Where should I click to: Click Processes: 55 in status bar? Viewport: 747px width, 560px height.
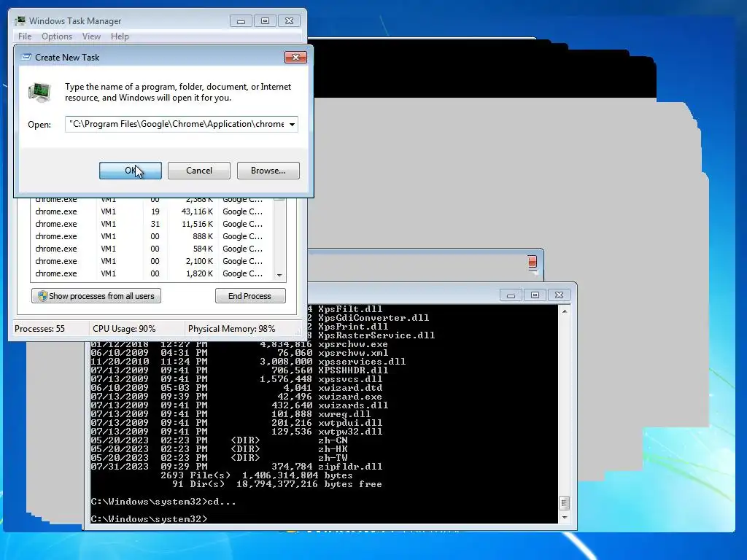pos(39,329)
